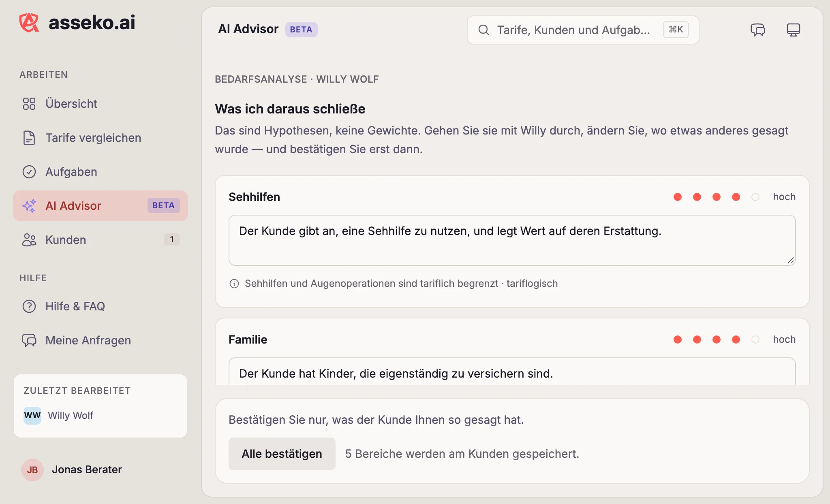Click the Alle bestätigen button
Screen dimensions: 830x504
point(282,454)
